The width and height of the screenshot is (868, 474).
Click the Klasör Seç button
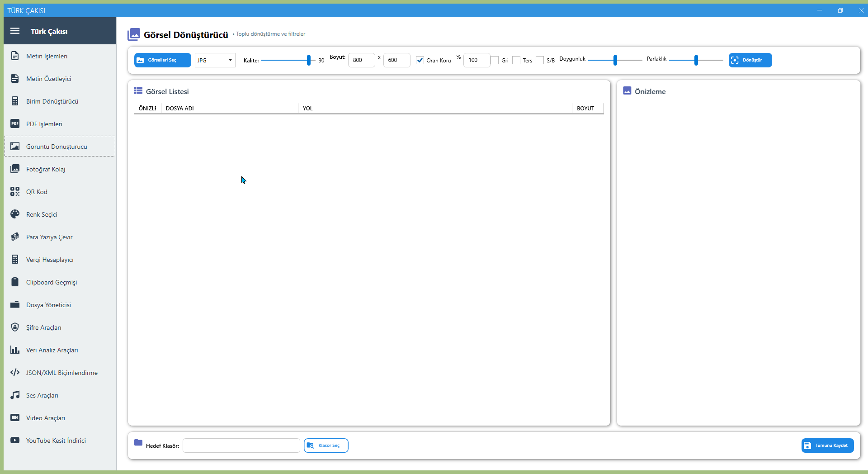(326, 446)
